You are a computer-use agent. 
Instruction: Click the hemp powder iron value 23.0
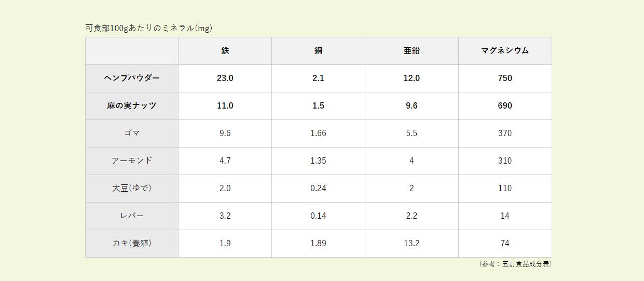coord(225,78)
